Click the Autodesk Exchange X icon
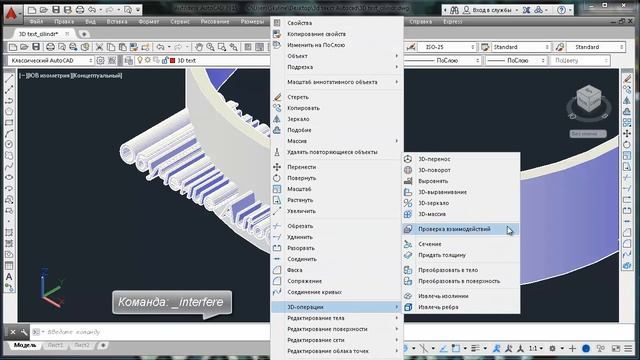This screenshot has height=360, width=640. pos(527,10)
